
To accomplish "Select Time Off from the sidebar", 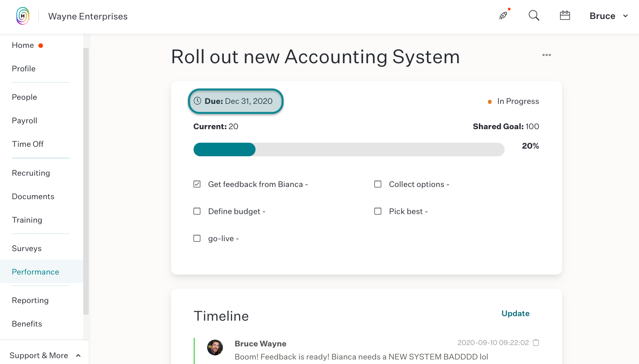I will pos(28,144).
